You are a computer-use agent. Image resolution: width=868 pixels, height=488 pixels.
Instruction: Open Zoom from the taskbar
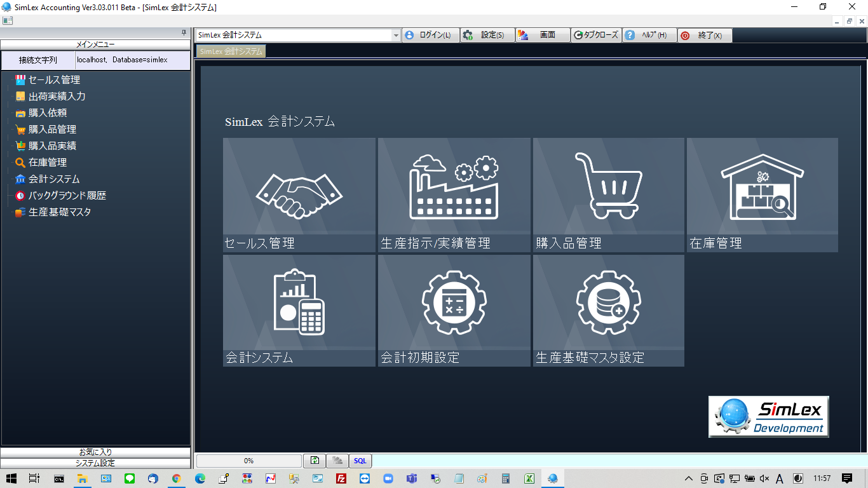(388, 478)
